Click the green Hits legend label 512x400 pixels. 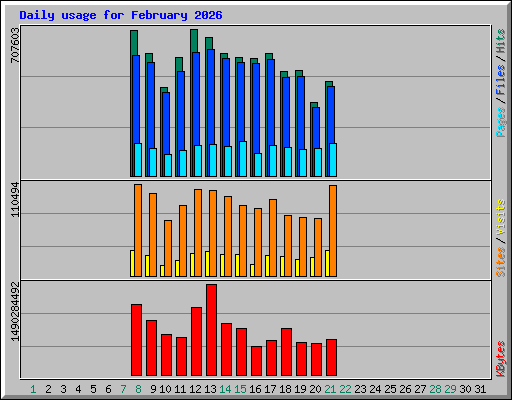(500, 41)
